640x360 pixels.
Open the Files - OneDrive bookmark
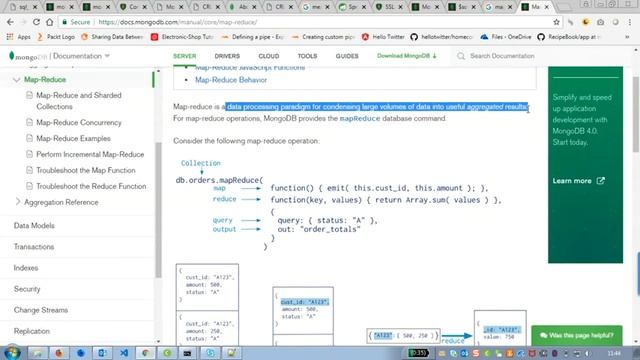tap(506, 37)
